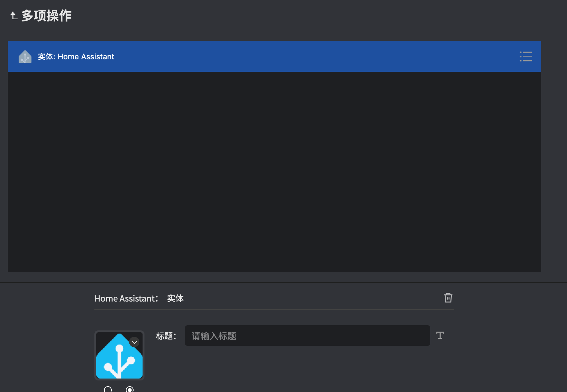The image size is (567, 392).
Task: Click the 标题: field label
Action: point(166,336)
